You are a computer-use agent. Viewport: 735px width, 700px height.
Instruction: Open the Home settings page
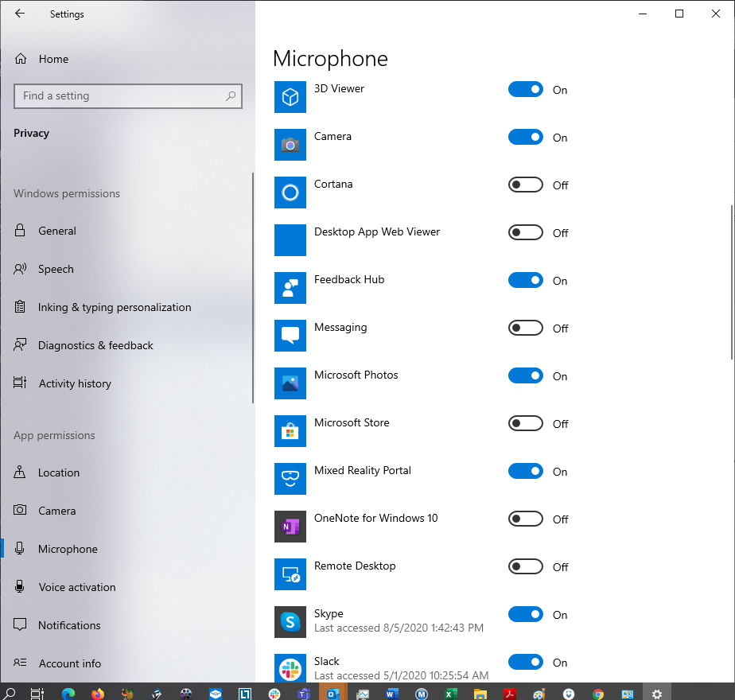[x=41, y=59]
